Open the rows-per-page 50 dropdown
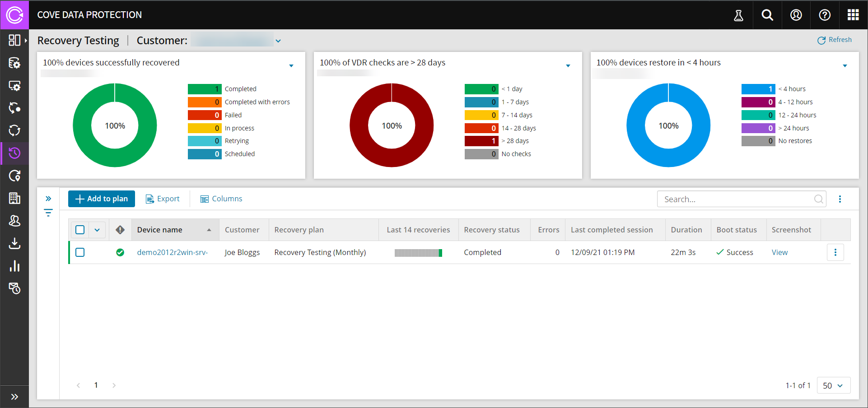Screen dimensions: 868x408 click(x=833, y=385)
